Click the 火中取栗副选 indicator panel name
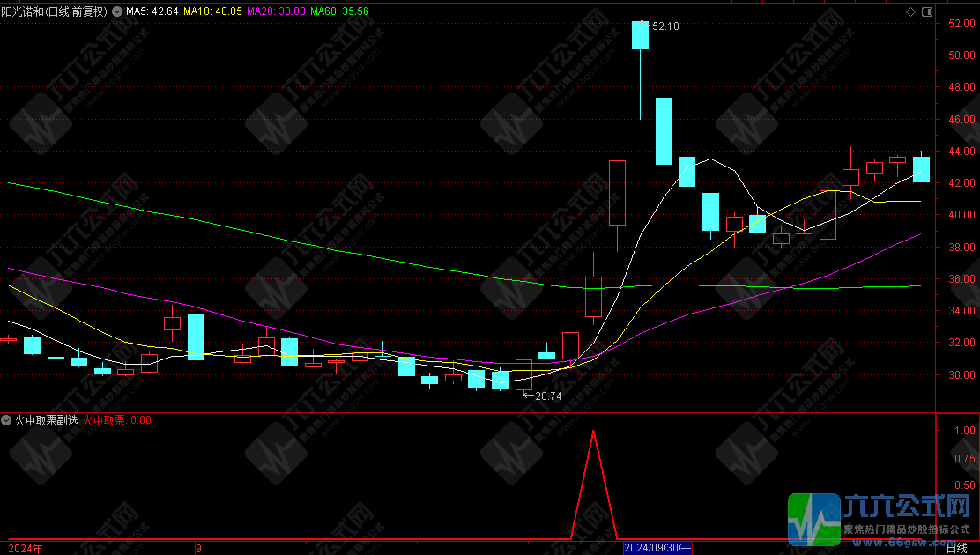 coord(46,420)
